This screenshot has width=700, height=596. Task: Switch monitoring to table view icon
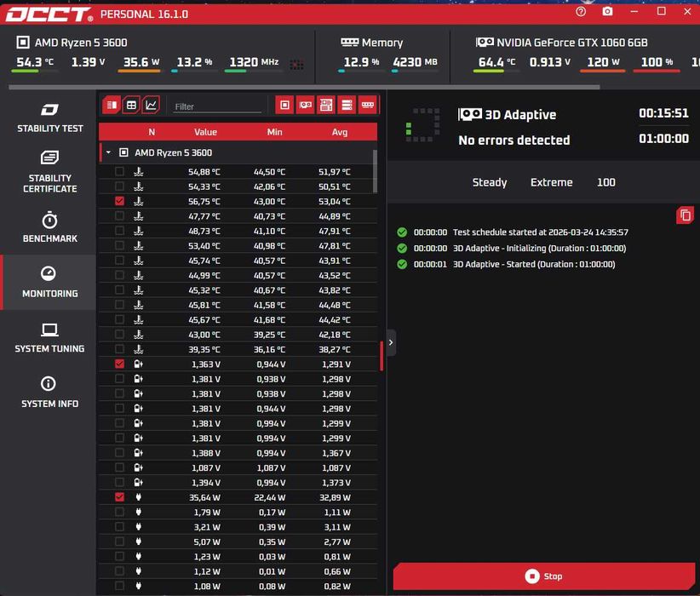[131, 106]
